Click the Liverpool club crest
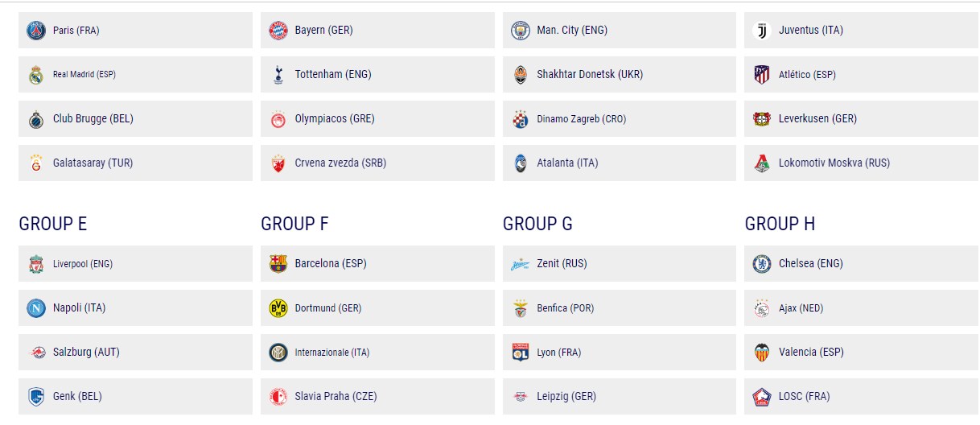Viewport: 980px width, 425px height. pyautogui.click(x=35, y=264)
